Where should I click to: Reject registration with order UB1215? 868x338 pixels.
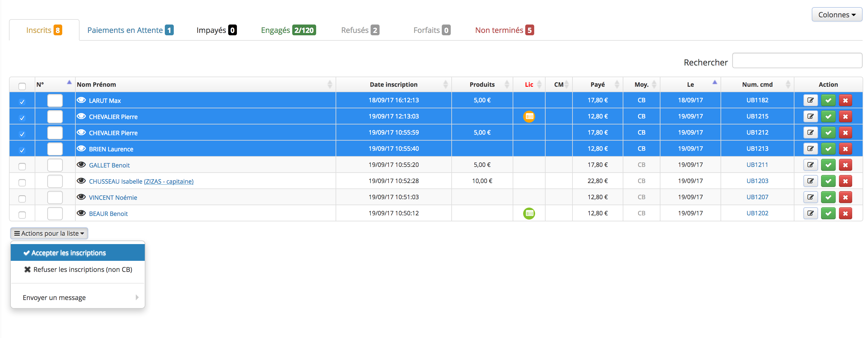(x=845, y=116)
